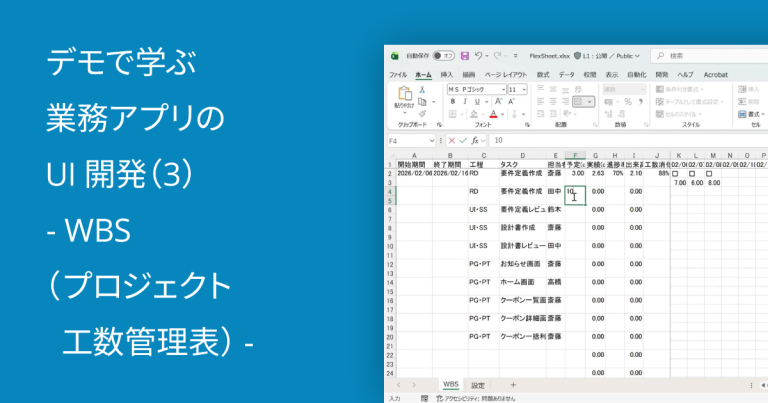Cancel the formula bar entry with X
This screenshot has width=768, height=403.
click(x=452, y=141)
